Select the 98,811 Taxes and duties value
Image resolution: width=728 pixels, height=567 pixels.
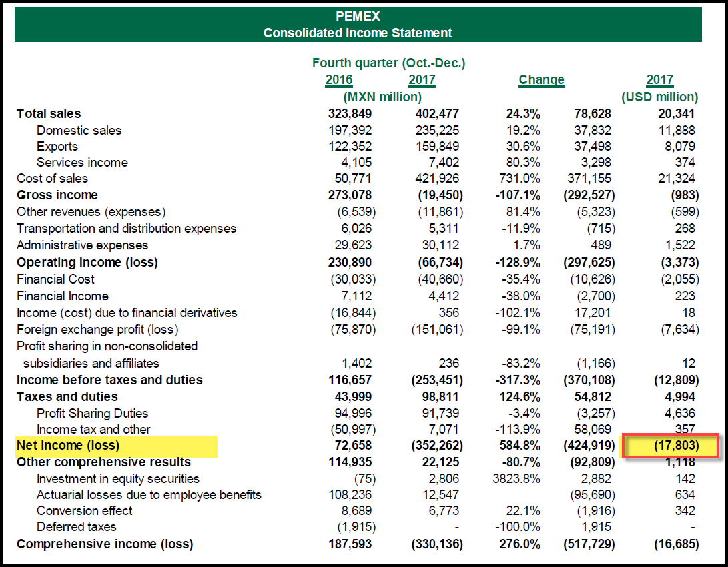[440, 397]
